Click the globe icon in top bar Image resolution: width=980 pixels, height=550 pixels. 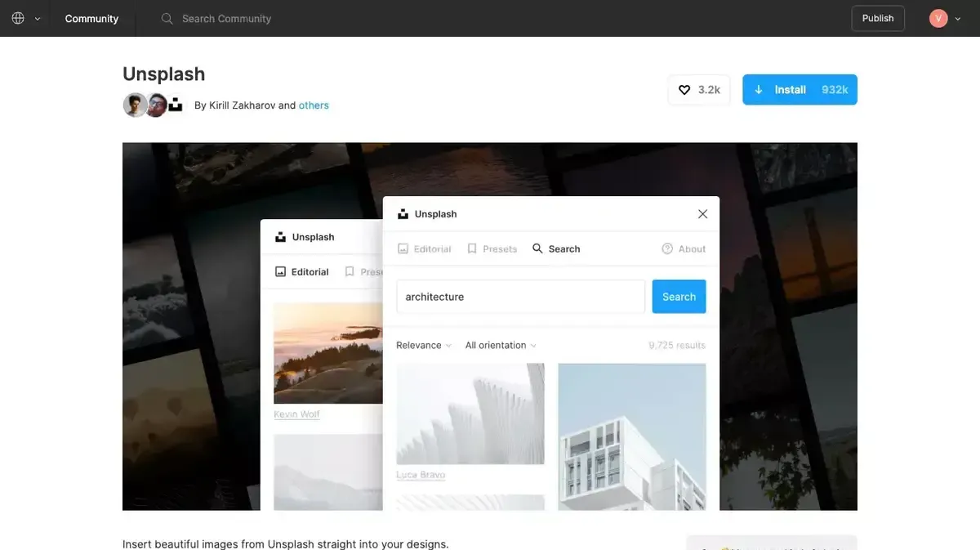coord(18,18)
